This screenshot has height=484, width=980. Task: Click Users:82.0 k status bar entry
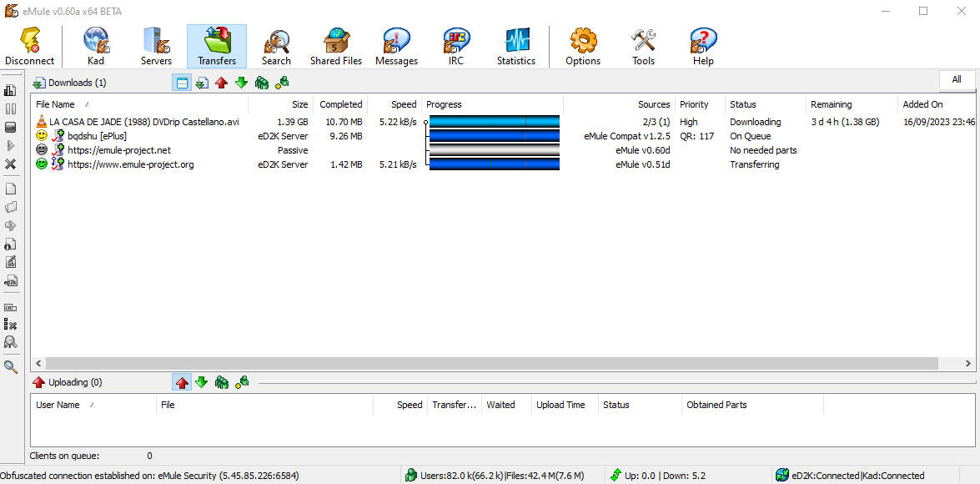[495, 476]
